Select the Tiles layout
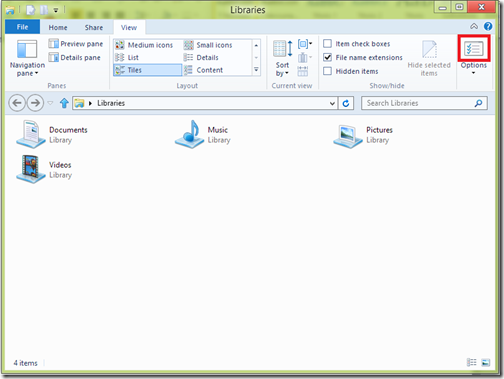 coord(147,70)
